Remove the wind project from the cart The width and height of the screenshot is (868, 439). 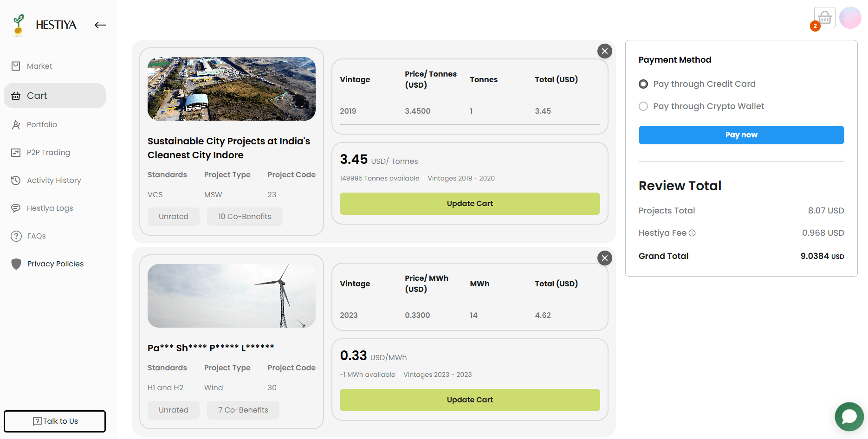click(604, 258)
